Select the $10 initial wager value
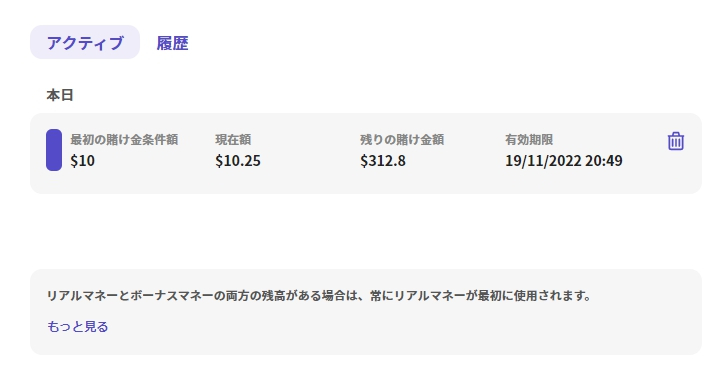The height and width of the screenshot is (365, 716). (x=83, y=161)
